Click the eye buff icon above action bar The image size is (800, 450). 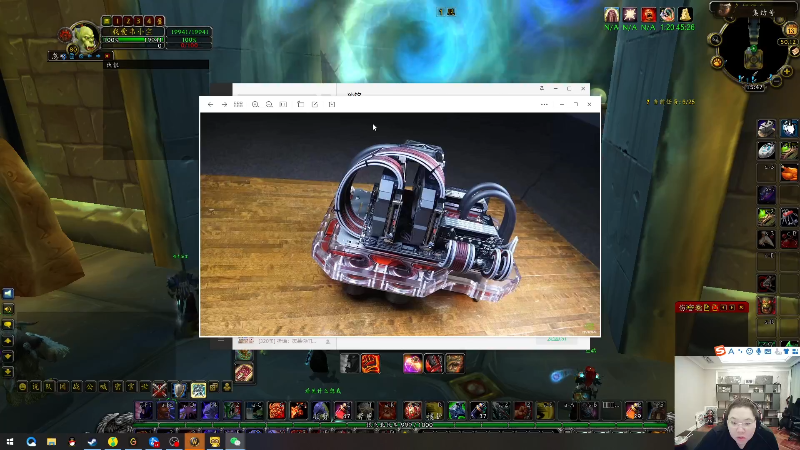coord(454,364)
